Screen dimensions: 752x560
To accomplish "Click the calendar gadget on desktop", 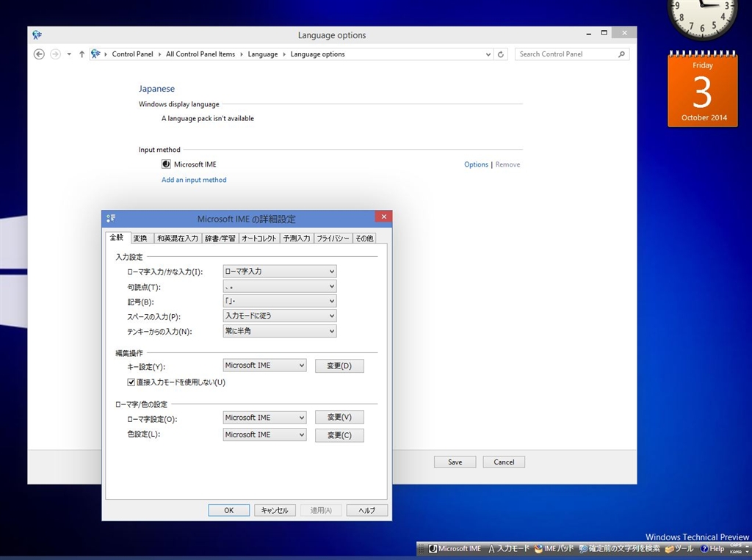I will click(702, 91).
